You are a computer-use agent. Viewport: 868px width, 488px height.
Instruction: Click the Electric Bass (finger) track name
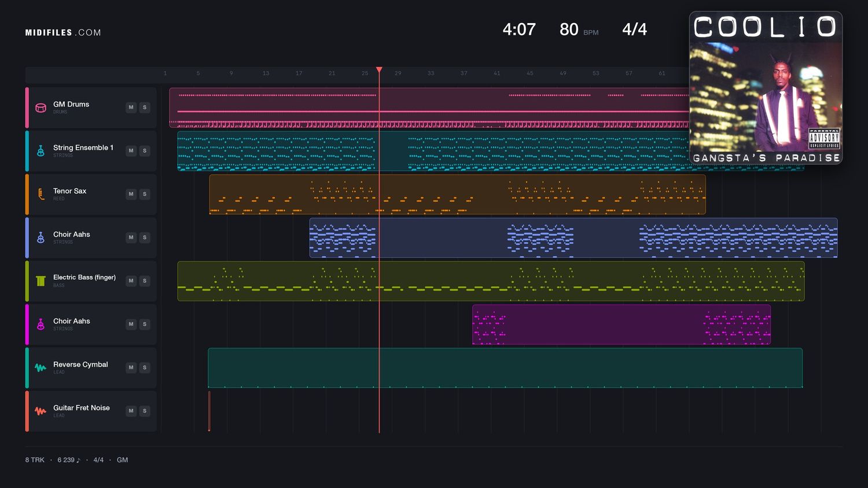[x=84, y=278]
